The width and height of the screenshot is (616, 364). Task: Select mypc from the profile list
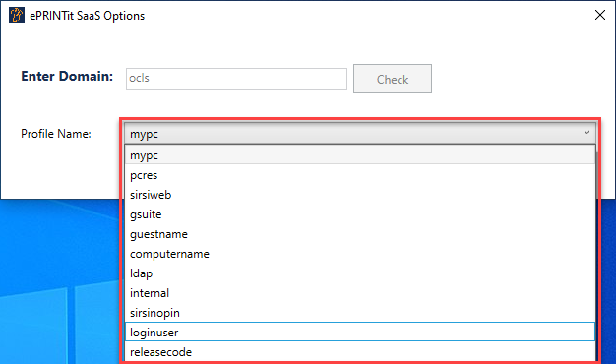360,155
